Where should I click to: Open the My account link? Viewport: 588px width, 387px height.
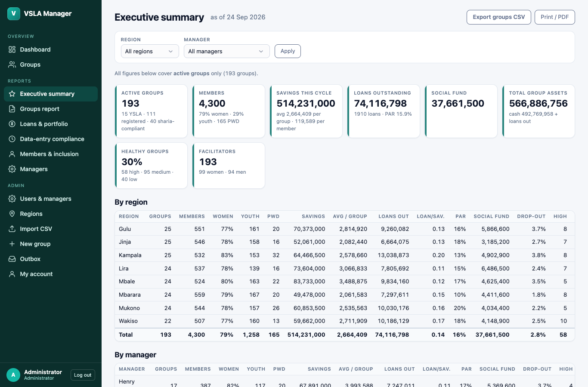(51, 274)
